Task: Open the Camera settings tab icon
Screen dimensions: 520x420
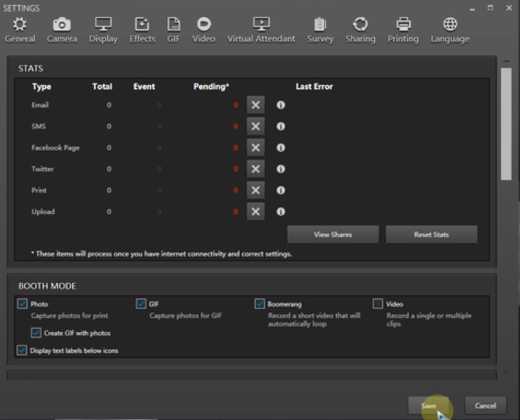Action: click(61, 25)
